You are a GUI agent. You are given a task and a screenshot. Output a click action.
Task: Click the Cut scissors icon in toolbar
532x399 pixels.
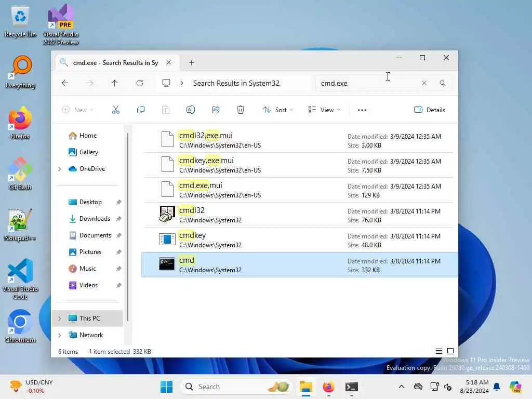coord(116,110)
